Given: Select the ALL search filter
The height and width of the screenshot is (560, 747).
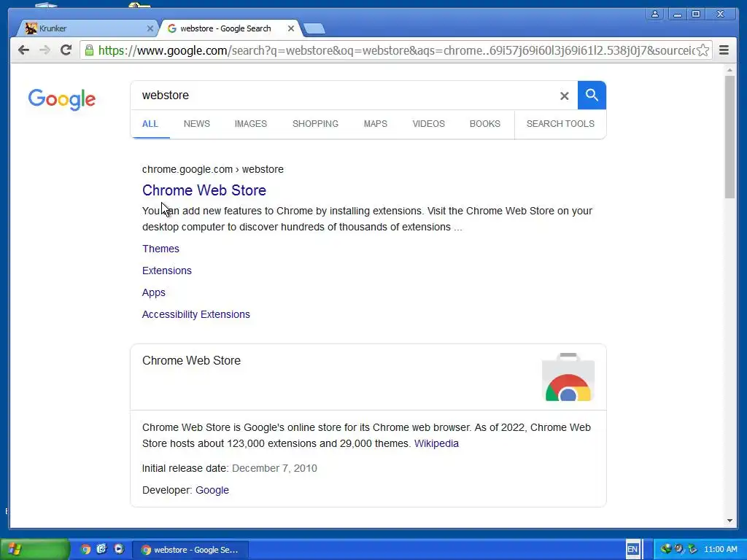Looking at the screenshot, I should [150, 124].
